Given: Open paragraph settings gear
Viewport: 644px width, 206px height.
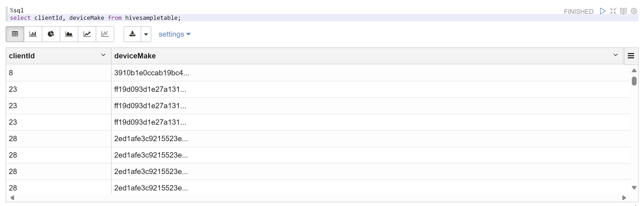Looking at the screenshot, I should coord(634,11).
